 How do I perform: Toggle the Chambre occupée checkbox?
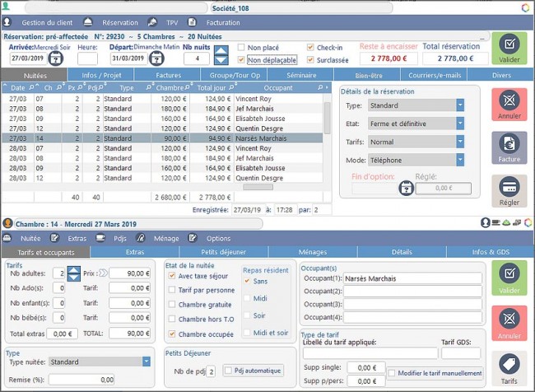[172, 334]
